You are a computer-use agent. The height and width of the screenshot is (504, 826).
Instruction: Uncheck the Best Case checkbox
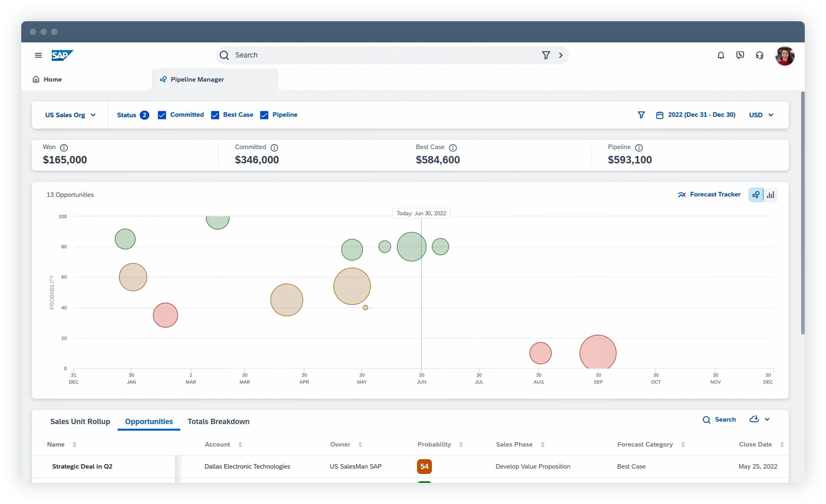215,115
